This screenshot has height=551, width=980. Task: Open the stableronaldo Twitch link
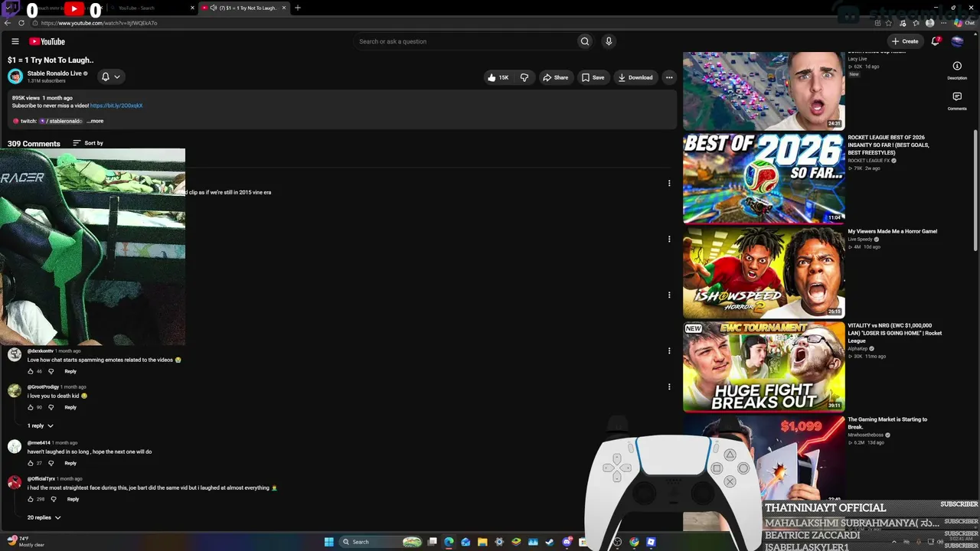(60, 121)
